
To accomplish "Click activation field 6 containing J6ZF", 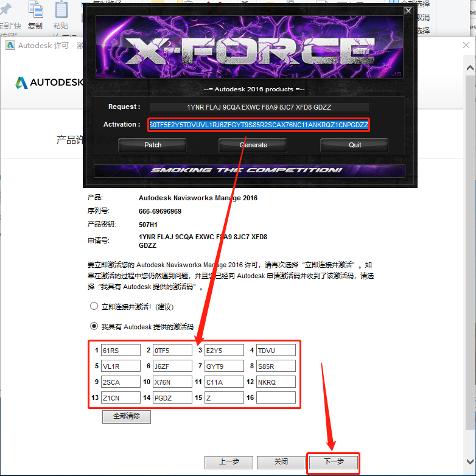I will click(x=172, y=366).
